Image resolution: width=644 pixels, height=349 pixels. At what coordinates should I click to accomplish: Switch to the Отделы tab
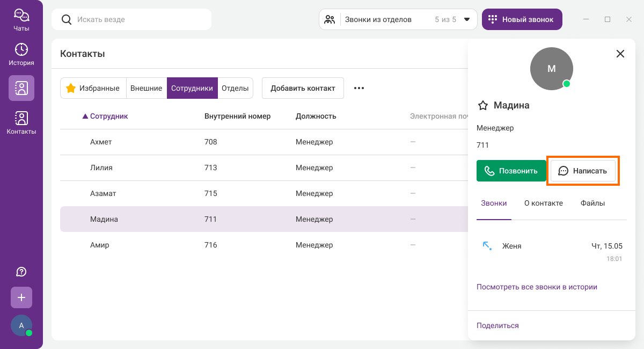tap(235, 88)
